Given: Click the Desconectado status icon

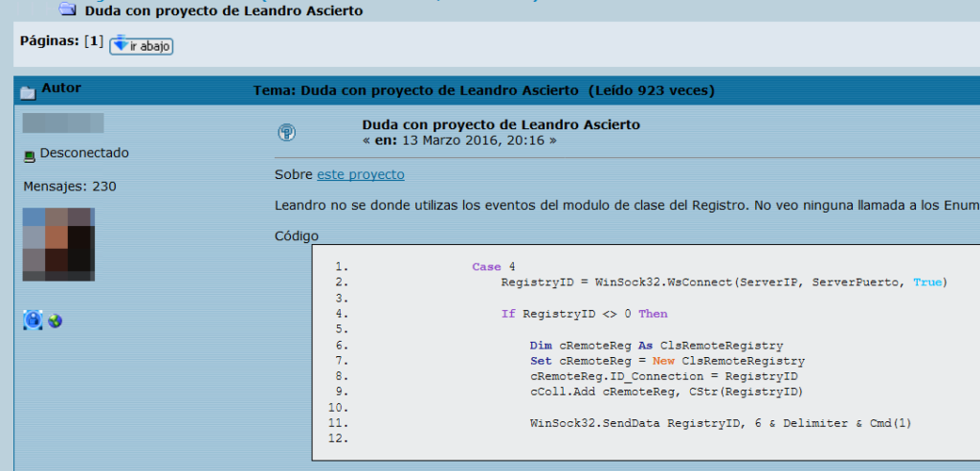Looking at the screenshot, I should (29, 155).
